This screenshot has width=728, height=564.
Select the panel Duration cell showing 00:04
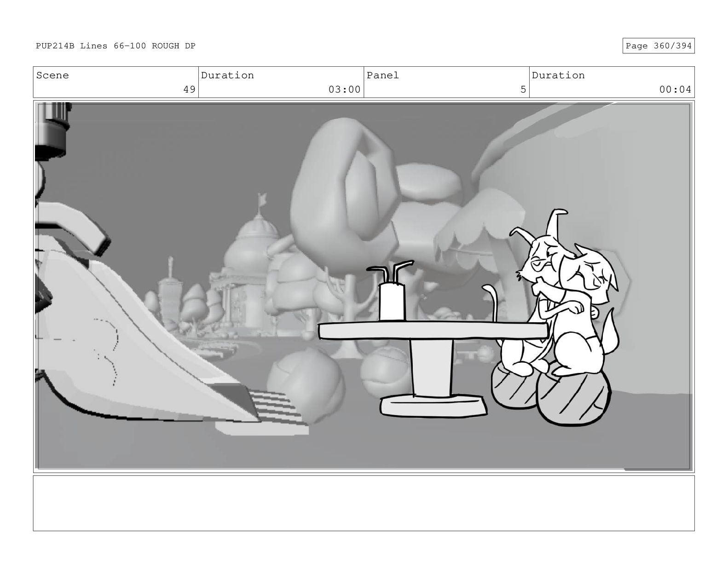(612, 82)
